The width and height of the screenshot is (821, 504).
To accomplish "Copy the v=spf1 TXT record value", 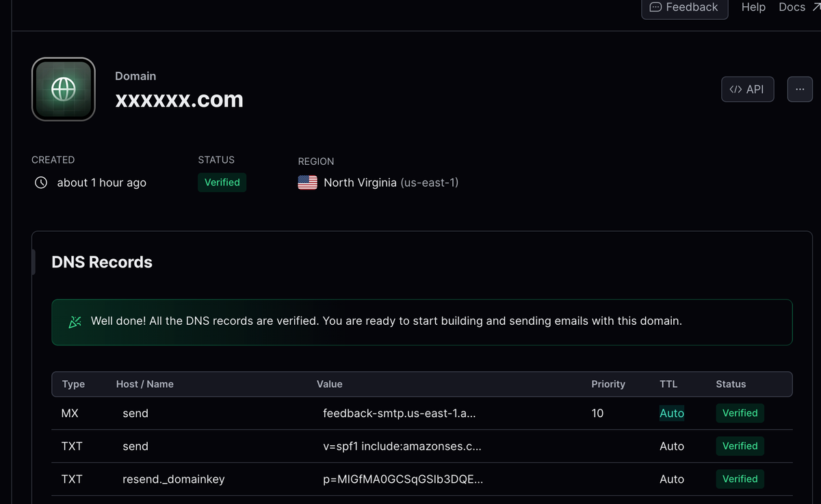I will click(402, 446).
